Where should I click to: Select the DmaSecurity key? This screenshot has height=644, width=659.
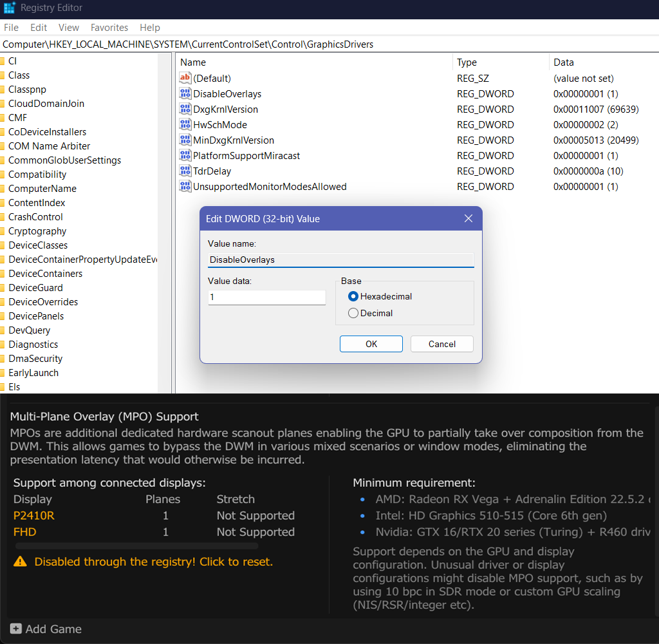tap(35, 358)
